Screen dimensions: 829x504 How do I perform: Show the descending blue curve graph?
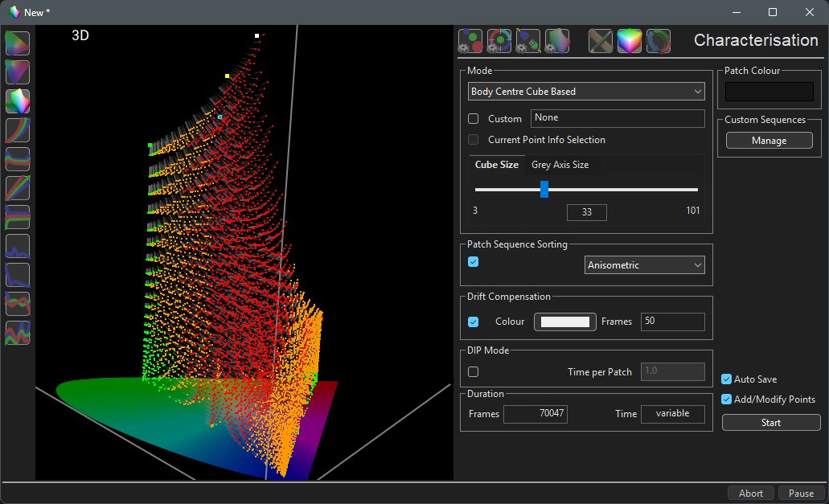tap(18, 275)
